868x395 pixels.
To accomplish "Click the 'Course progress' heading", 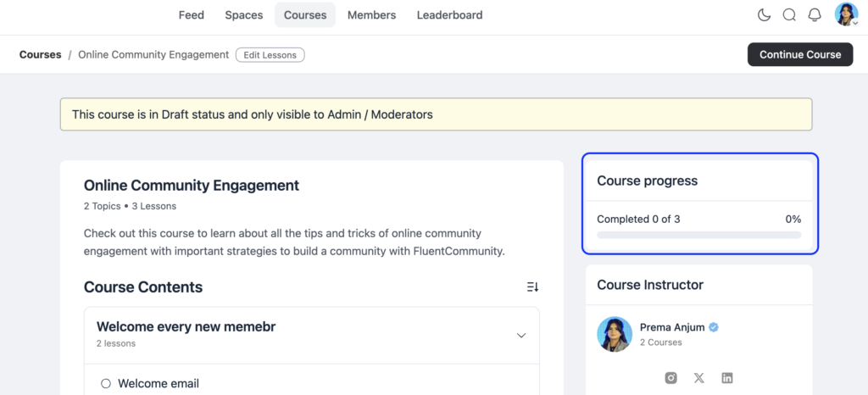I will 647,181.
